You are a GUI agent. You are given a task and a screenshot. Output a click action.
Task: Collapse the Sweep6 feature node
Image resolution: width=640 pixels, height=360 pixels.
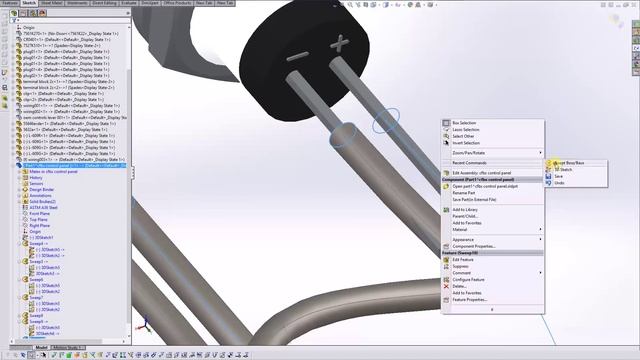19,280
